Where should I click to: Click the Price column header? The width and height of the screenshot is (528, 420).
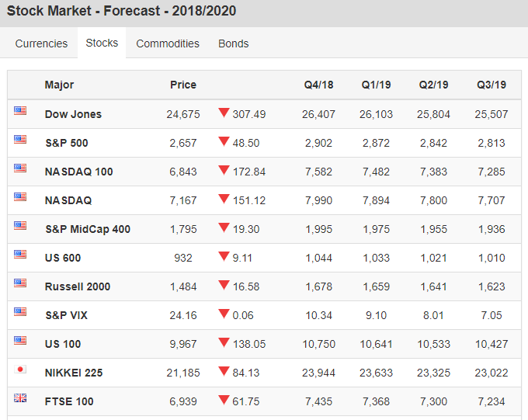[x=183, y=85]
